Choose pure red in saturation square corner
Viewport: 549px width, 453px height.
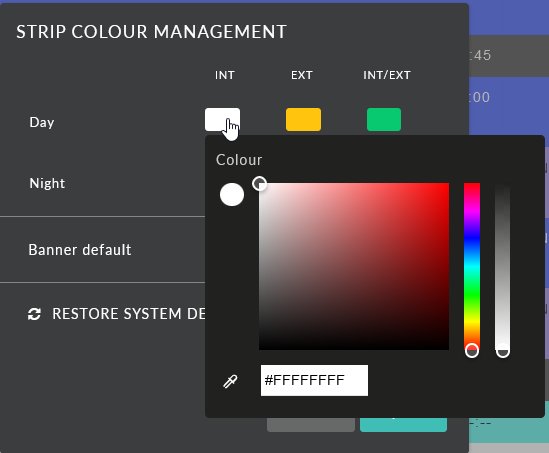pyautogui.click(x=448, y=184)
